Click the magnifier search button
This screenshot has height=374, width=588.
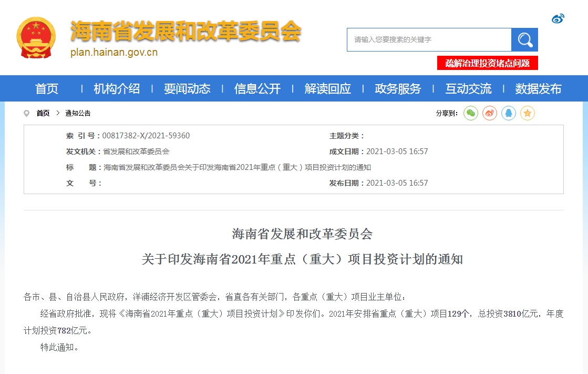click(524, 39)
